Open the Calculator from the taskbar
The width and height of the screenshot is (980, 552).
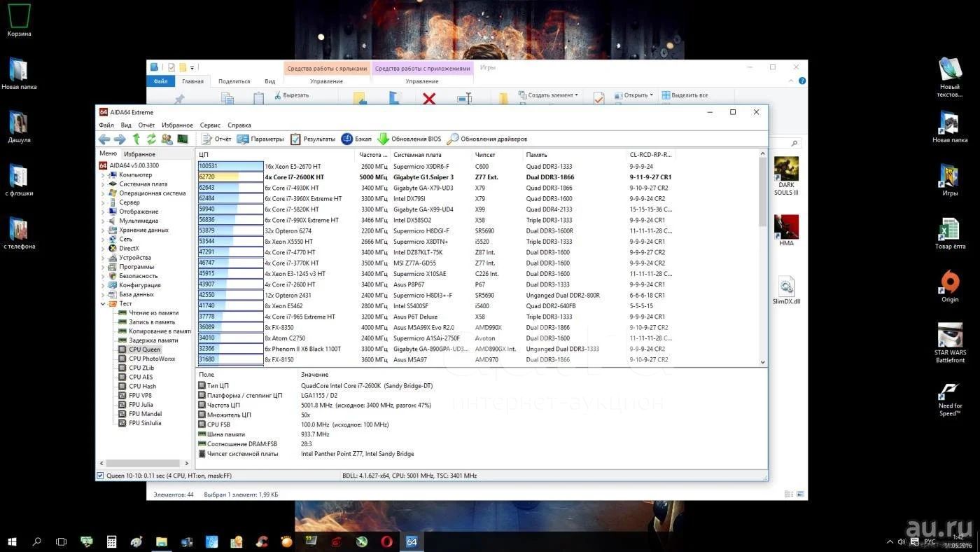111,541
